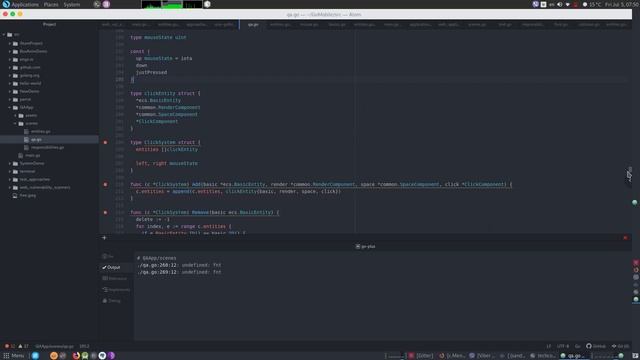This screenshot has height=360, width=640.
Task: Change the LF line ending setting
Action: tap(549, 346)
